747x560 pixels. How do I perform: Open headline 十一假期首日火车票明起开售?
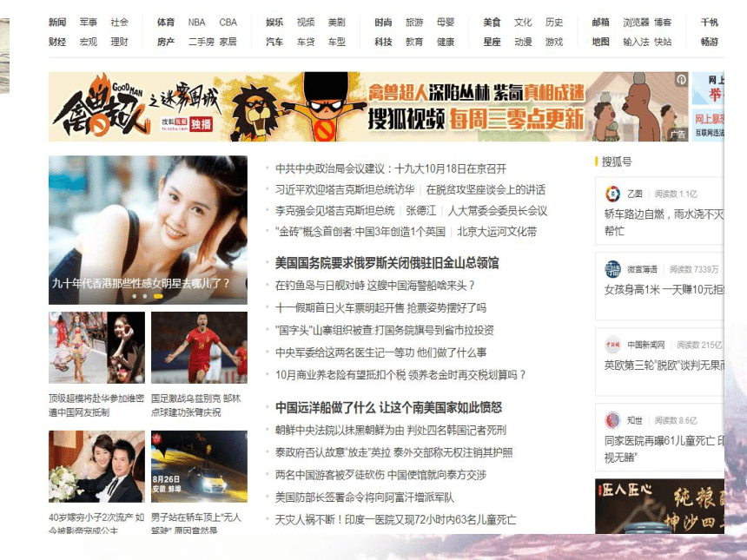[x=380, y=307]
